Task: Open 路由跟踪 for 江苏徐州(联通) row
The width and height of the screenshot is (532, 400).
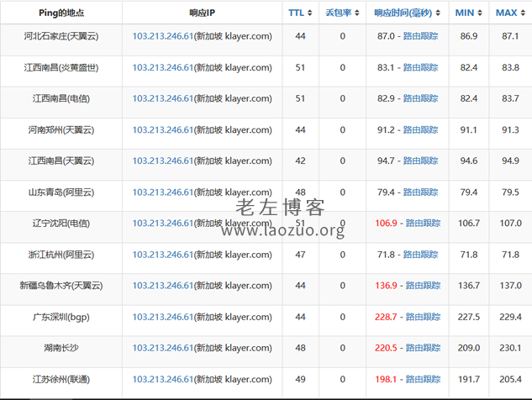Action: (x=424, y=379)
